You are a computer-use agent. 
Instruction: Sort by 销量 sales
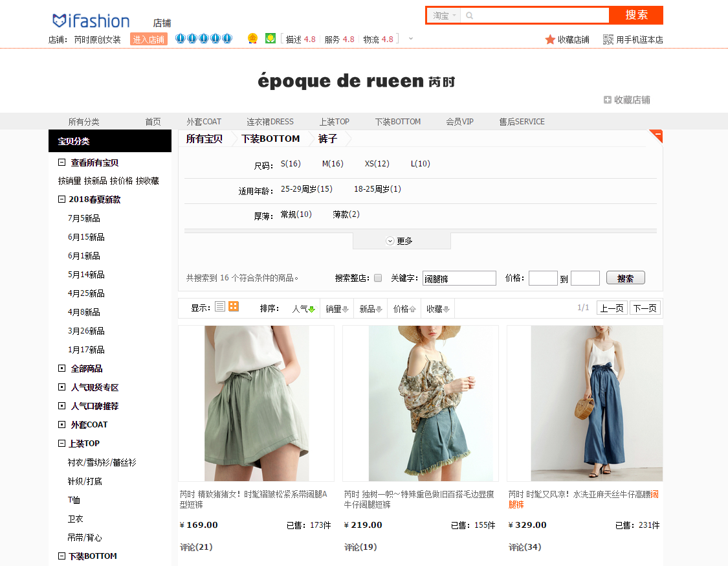coord(336,308)
